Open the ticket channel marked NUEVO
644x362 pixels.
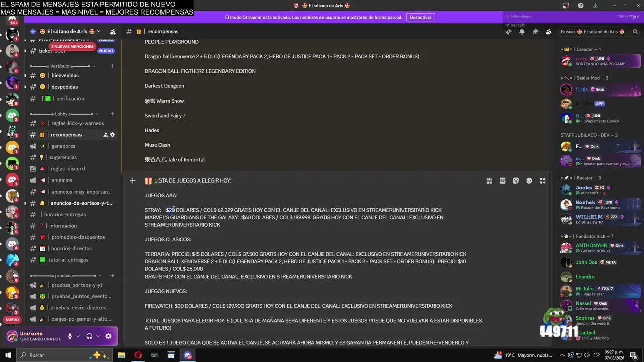tap(72, 51)
